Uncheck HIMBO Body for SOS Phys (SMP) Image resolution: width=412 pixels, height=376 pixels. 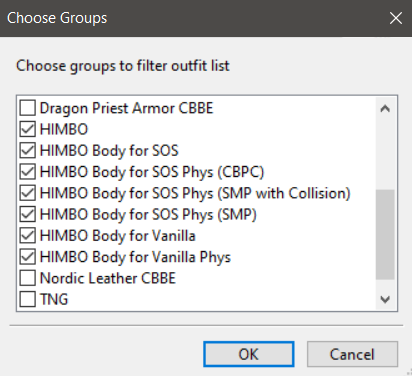pyautogui.click(x=27, y=214)
